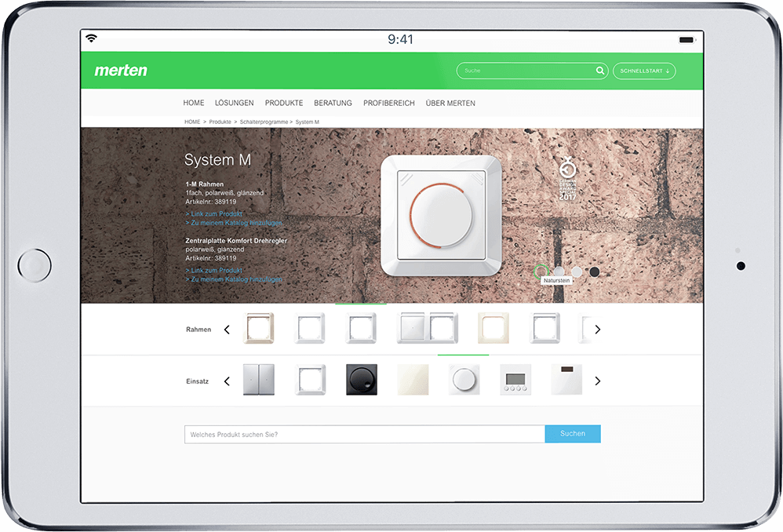Open the HOME menu item
Viewport: 783px width, 532px height.
coord(193,103)
